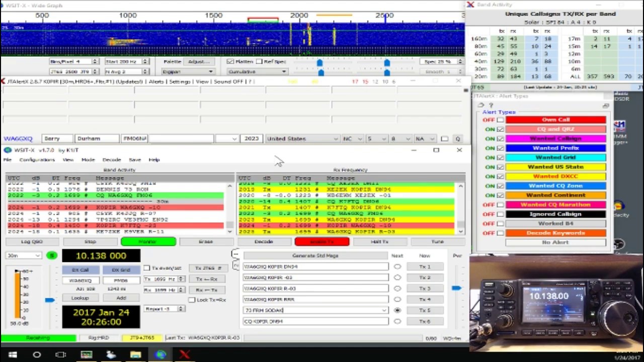Select Tx 6 Next radio button
644x362 pixels.
click(397, 321)
